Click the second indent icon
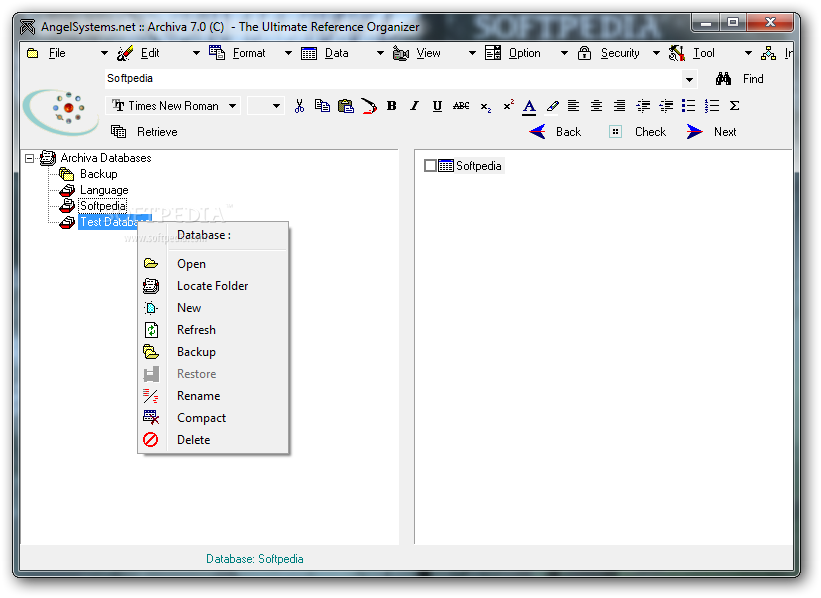The image size is (821, 598). pos(666,106)
